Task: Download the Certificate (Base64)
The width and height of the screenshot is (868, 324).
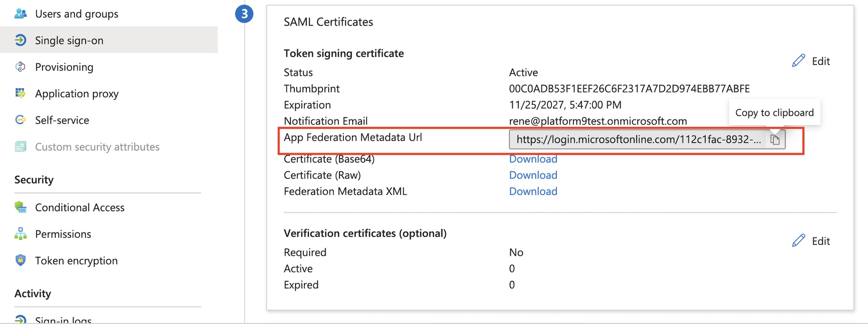Action: pos(533,159)
